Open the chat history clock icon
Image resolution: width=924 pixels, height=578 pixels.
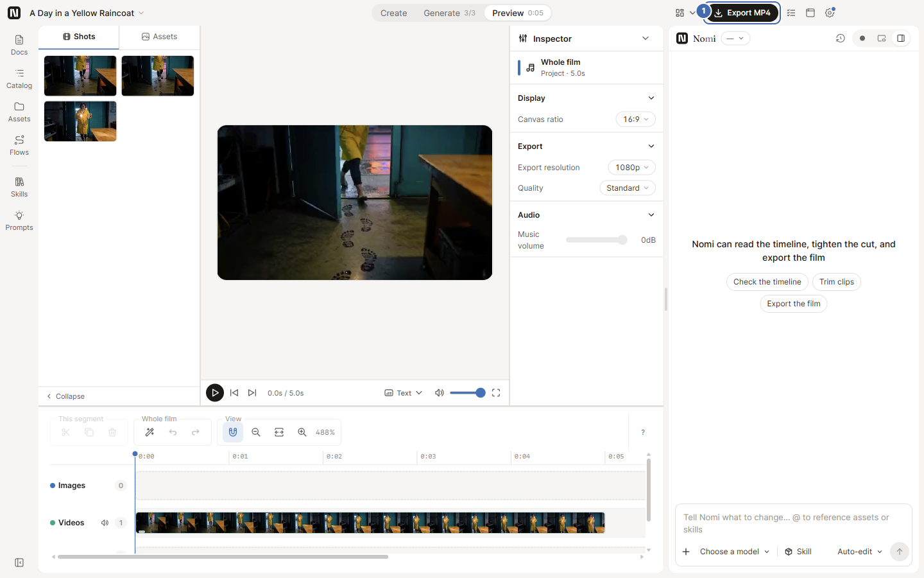[x=840, y=39]
